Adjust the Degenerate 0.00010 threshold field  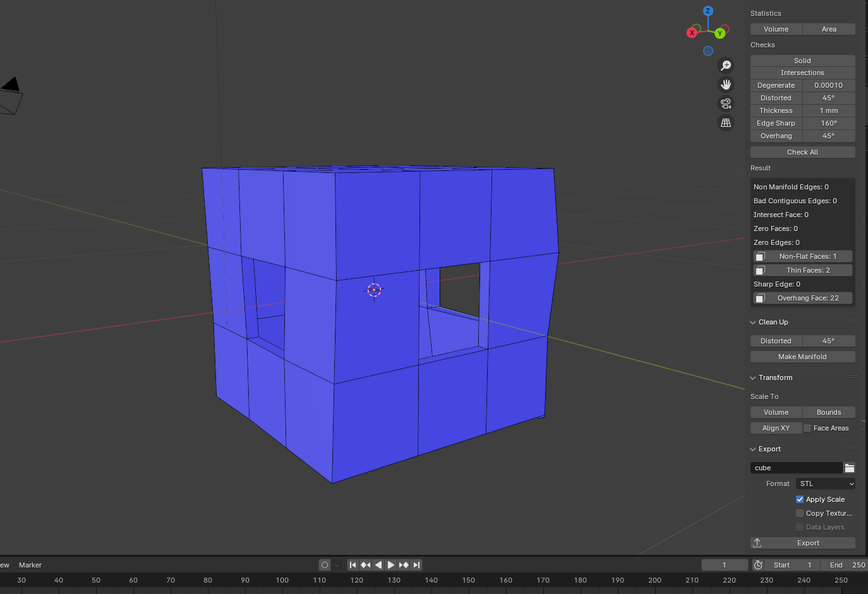829,85
